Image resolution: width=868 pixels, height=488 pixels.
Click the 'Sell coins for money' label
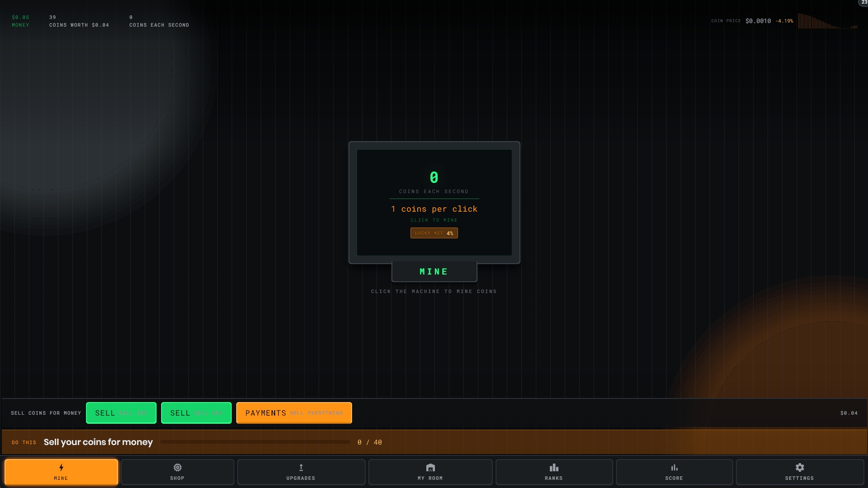46,413
